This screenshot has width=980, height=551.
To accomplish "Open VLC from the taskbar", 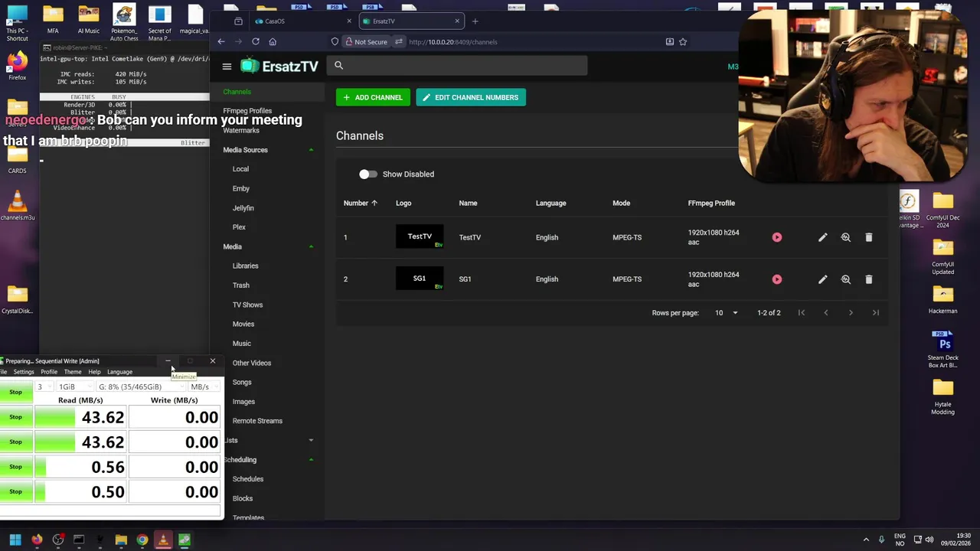I will click(x=163, y=540).
